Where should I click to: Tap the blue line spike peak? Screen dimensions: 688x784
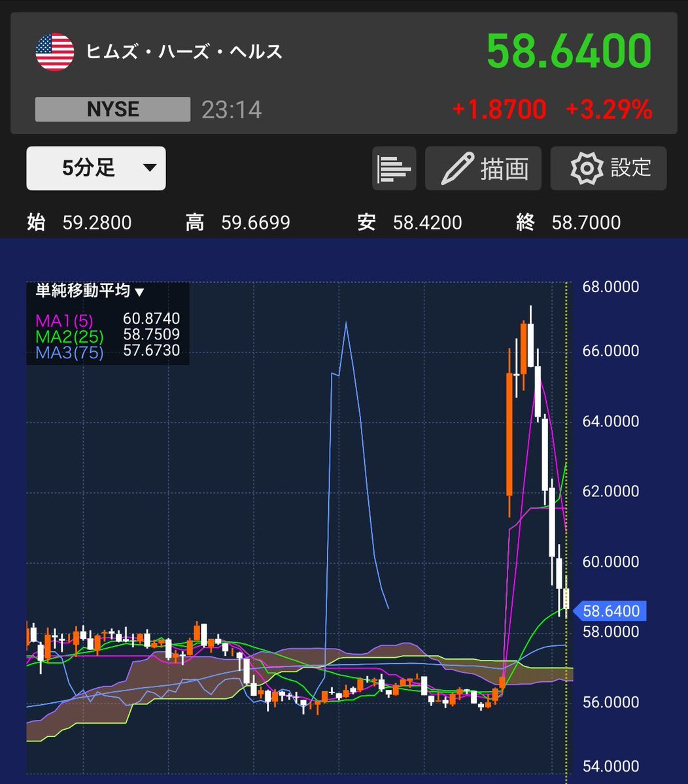coord(346,324)
